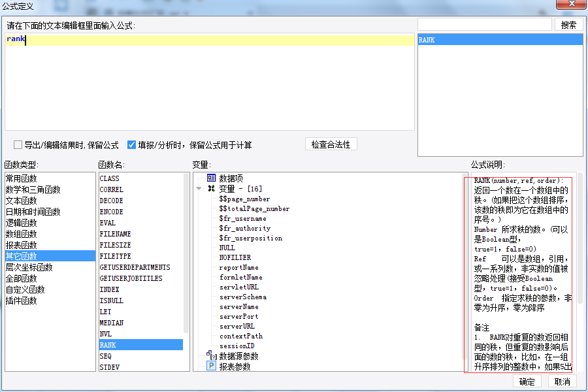Choose the INDEX function name
This screenshot has height=392, width=588.
tap(141, 289)
